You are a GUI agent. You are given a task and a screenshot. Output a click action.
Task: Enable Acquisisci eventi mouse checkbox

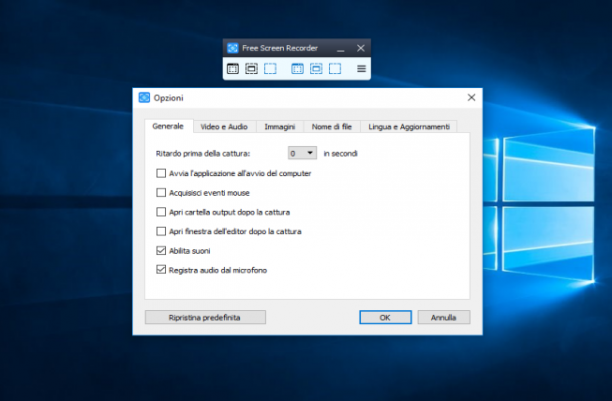[x=161, y=192]
